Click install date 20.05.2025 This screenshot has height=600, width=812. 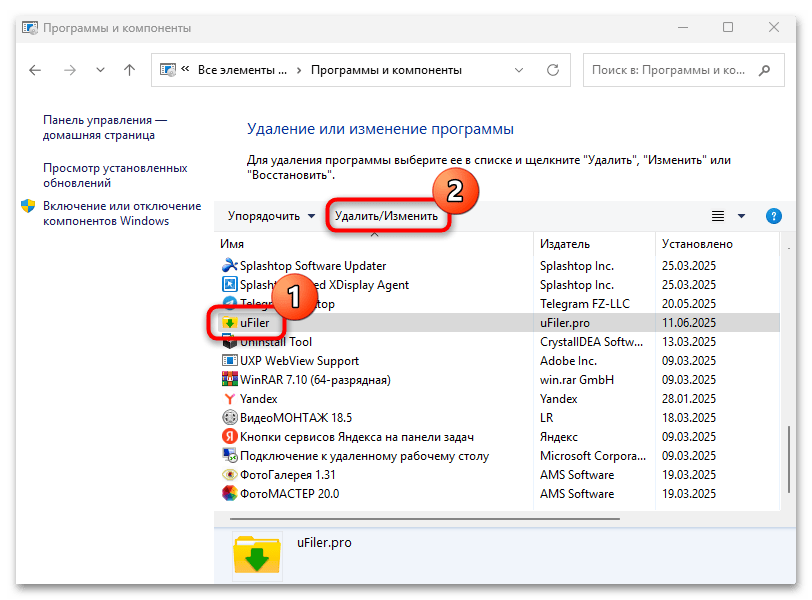point(688,303)
